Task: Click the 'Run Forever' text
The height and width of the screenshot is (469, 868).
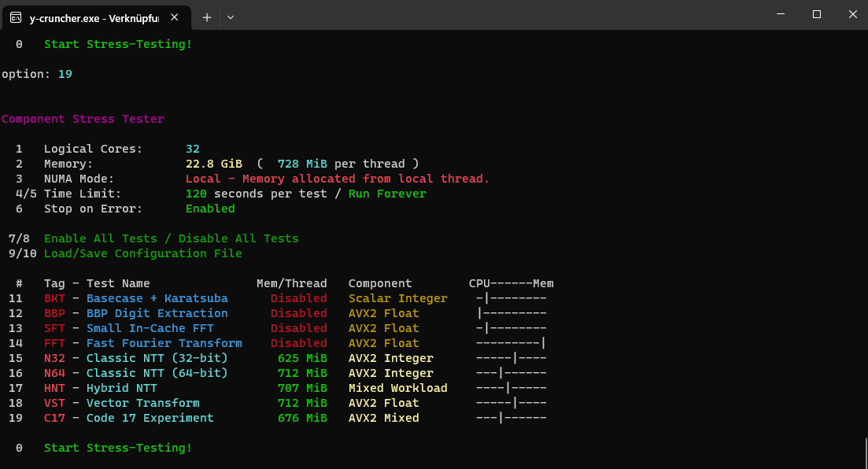Action: (387, 194)
